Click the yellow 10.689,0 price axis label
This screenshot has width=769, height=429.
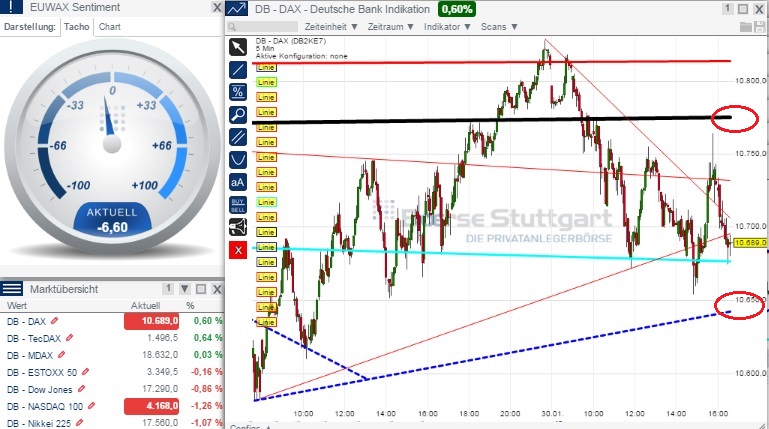(x=751, y=242)
